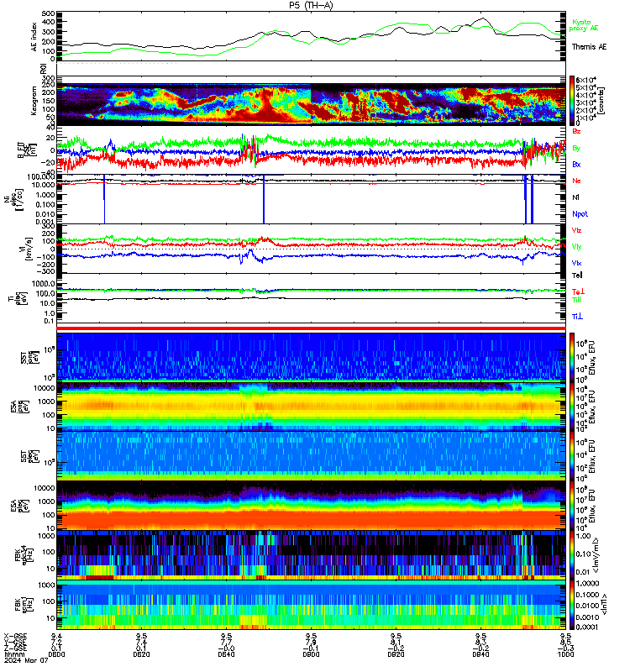Click the red Bz legend label
Image resolution: width=630 pixels, height=672 pixels.
pyautogui.click(x=576, y=131)
